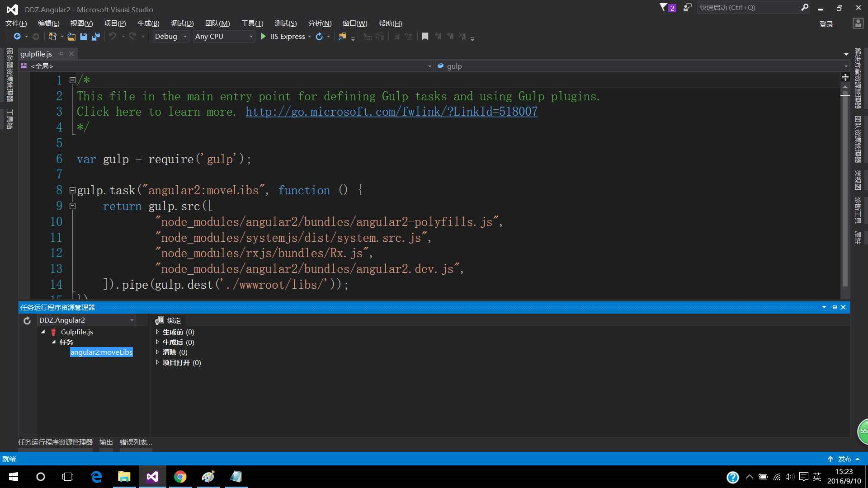Open the Windows Start menu
868x488 pixels.
[14, 477]
